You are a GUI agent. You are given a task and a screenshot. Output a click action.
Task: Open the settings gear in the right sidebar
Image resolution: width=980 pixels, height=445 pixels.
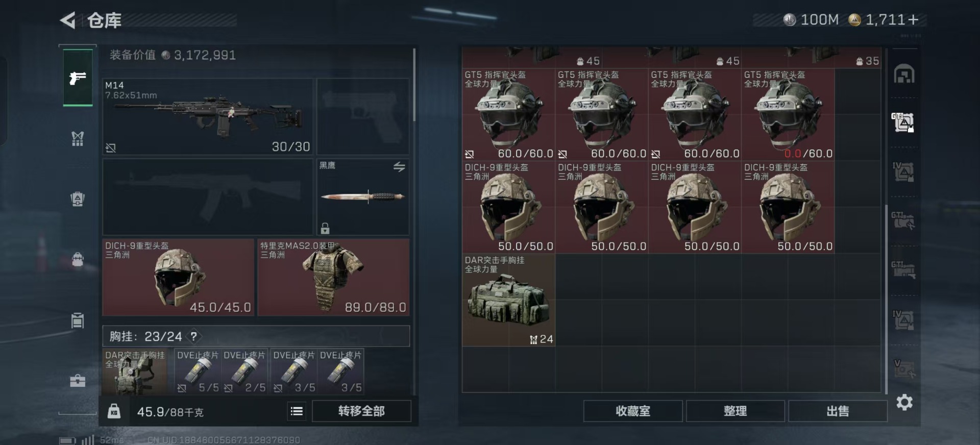point(904,402)
